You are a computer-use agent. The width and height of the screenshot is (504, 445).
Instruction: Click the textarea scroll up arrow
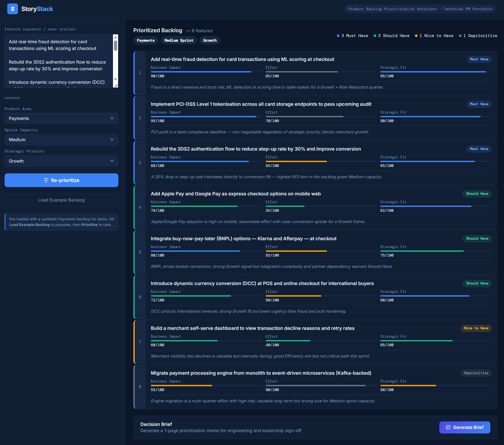pyautogui.click(x=116, y=37)
